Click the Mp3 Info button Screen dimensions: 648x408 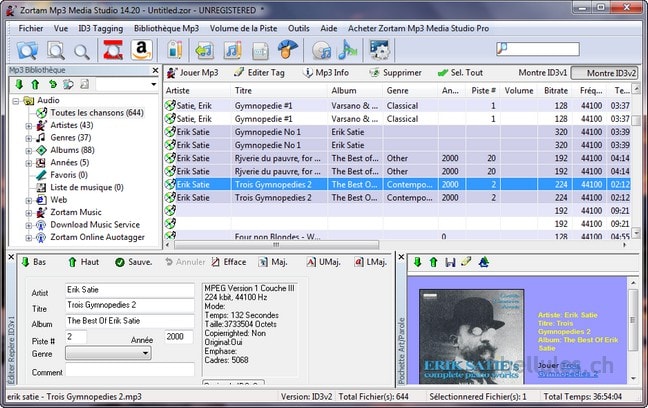(x=326, y=73)
